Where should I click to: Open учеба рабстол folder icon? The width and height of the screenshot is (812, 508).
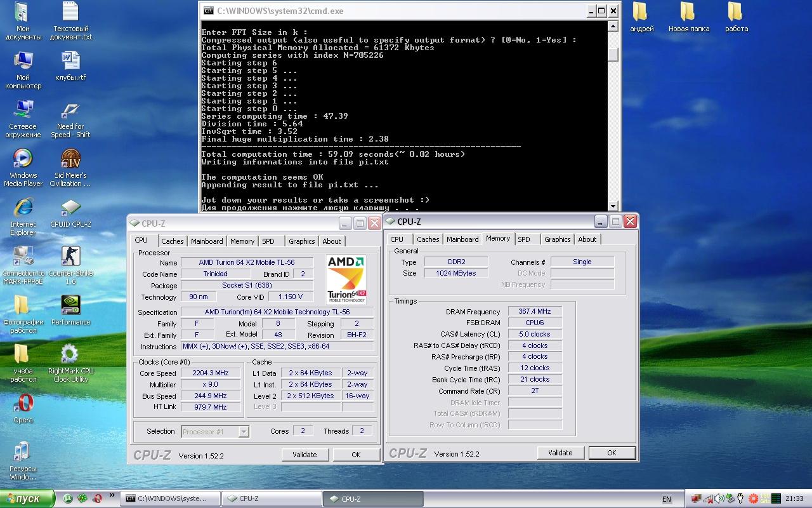(x=23, y=363)
